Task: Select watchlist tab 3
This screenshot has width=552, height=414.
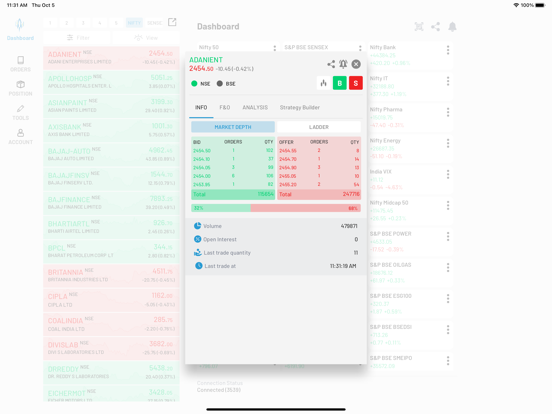Action: (83, 23)
